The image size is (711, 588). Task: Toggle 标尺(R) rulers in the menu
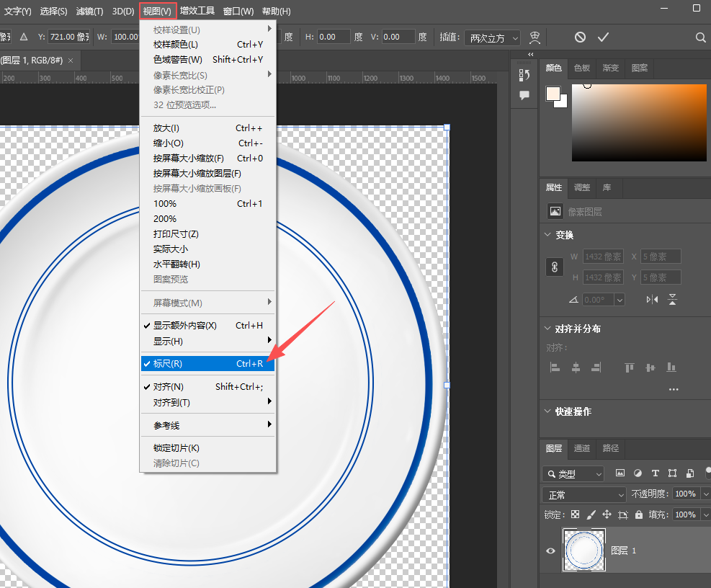pyautogui.click(x=208, y=363)
